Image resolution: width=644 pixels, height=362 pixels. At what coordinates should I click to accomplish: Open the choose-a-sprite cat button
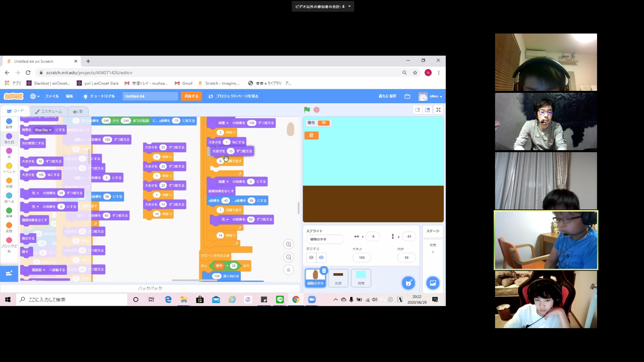pos(408,283)
